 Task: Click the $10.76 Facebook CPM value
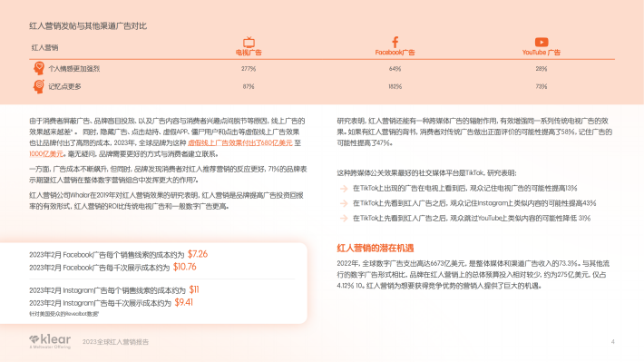pos(185,267)
